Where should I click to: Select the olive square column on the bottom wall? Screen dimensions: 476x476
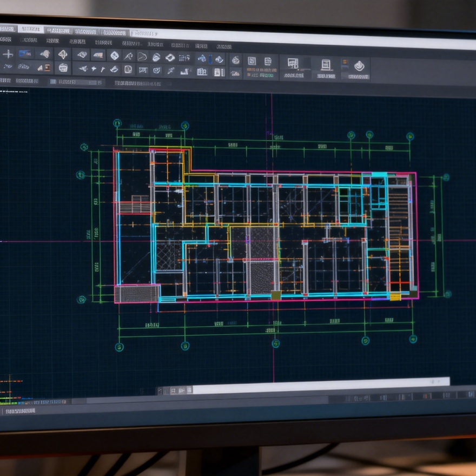point(276,295)
